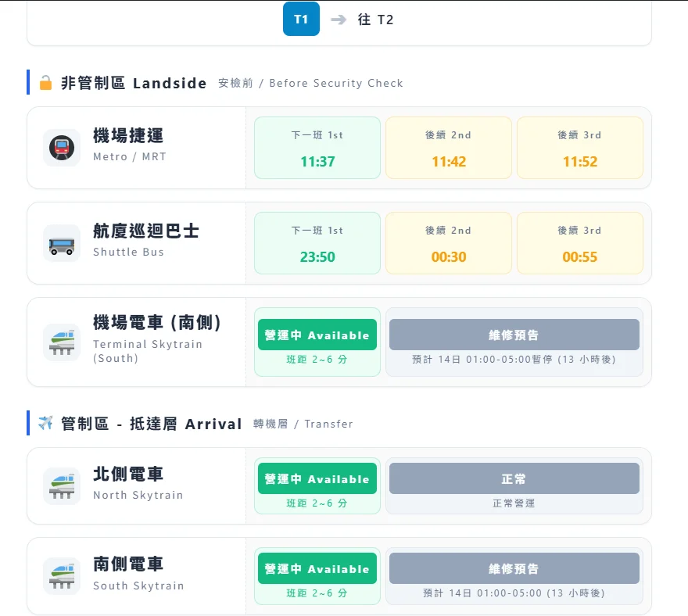Click the 機場捷運 title text

click(x=128, y=135)
